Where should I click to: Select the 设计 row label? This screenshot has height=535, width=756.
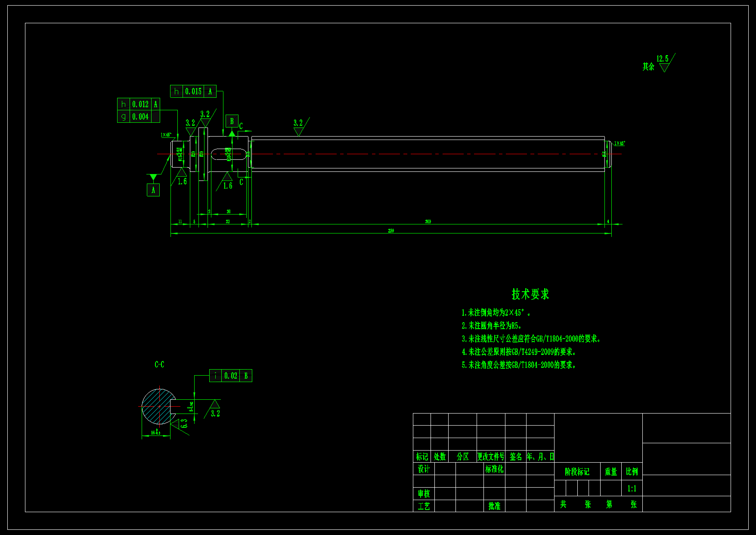pyautogui.click(x=424, y=469)
